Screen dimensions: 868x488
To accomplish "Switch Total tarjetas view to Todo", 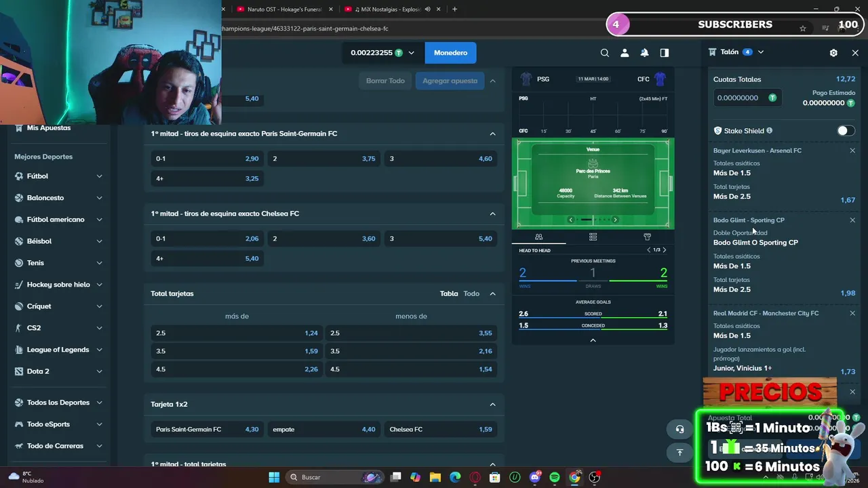I will (x=471, y=293).
